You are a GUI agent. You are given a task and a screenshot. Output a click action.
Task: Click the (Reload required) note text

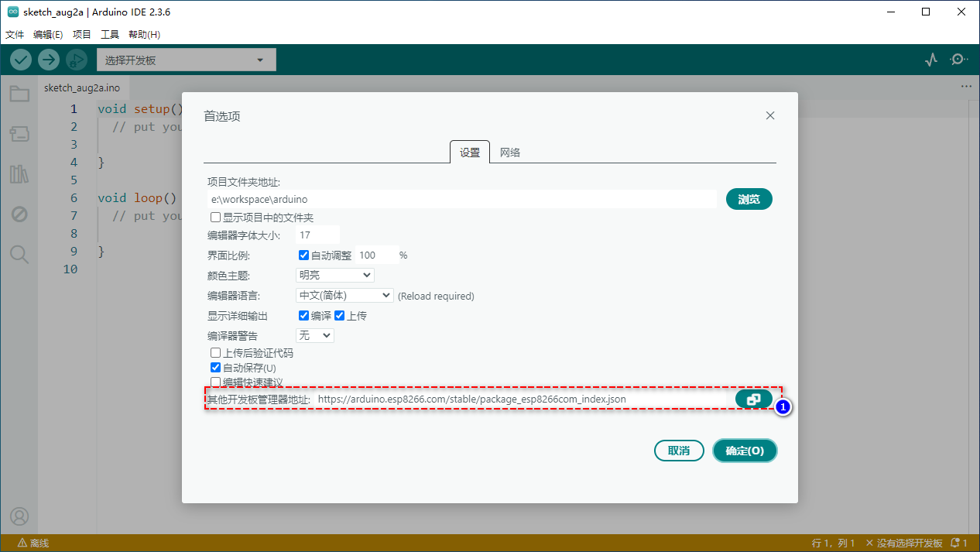click(x=436, y=296)
